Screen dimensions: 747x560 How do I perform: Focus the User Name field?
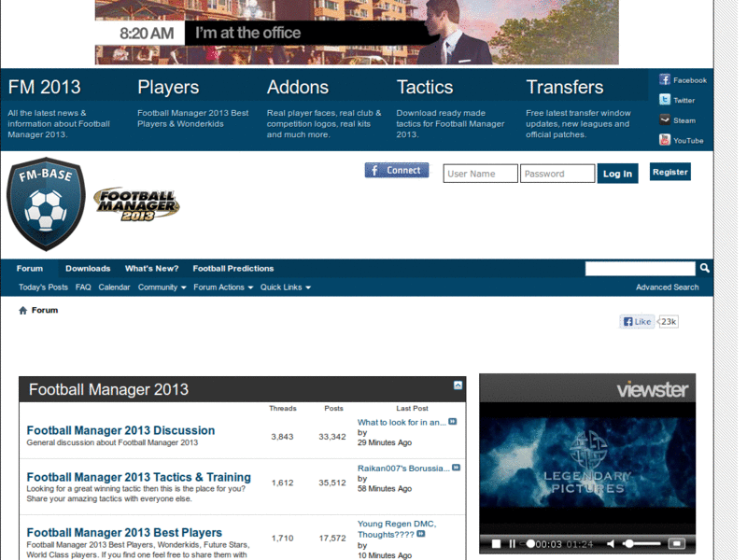click(x=480, y=174)
